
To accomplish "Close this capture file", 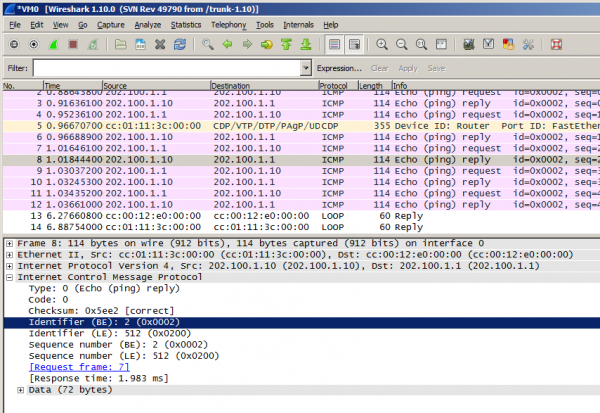I will point(160,44).
